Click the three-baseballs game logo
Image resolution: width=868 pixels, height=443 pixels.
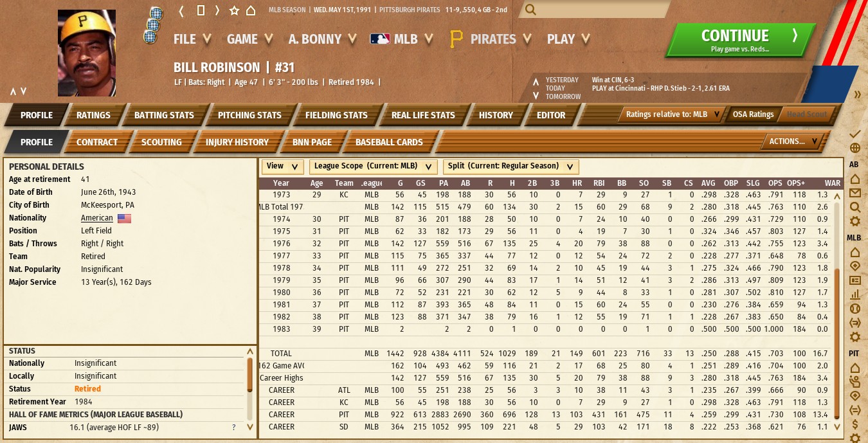point(154,24)
